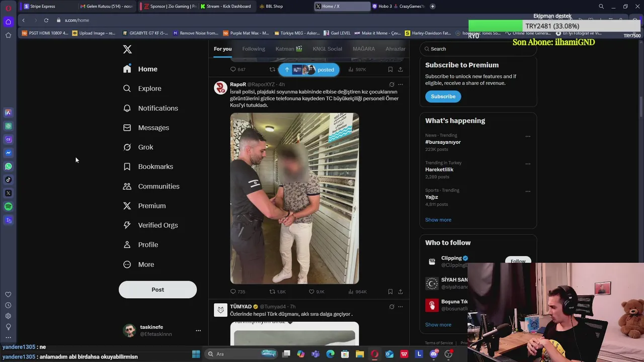Open more options on TÜMYAD post
Image resolution: width=644 pixels, height=362 pixels.
400,307
